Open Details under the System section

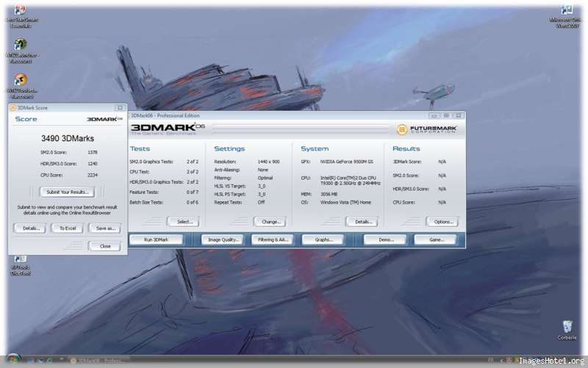(x=362, y=221)
